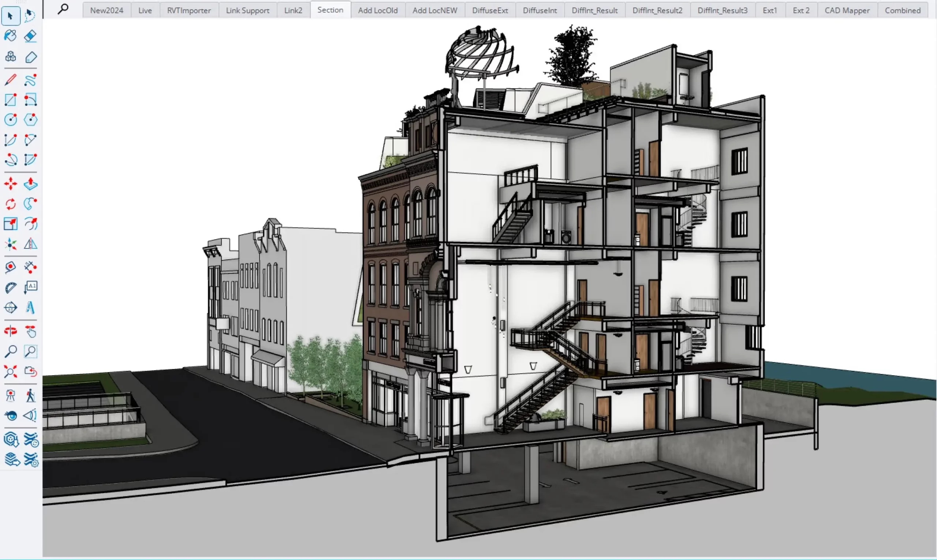Go to the Combined scene tab
937x560 pixels.
point(902,11)
